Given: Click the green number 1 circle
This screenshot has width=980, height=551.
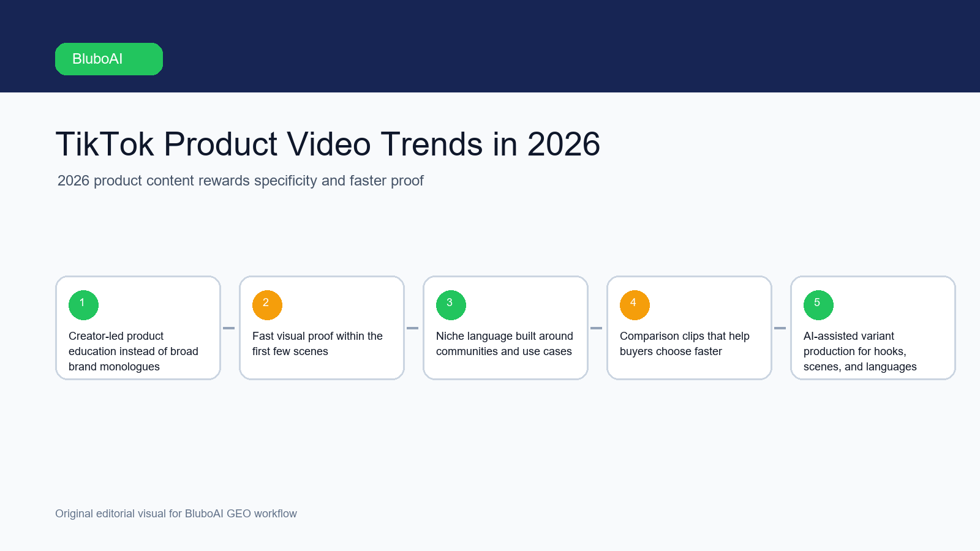Looking at the screenshot, I should pos(83,305).
